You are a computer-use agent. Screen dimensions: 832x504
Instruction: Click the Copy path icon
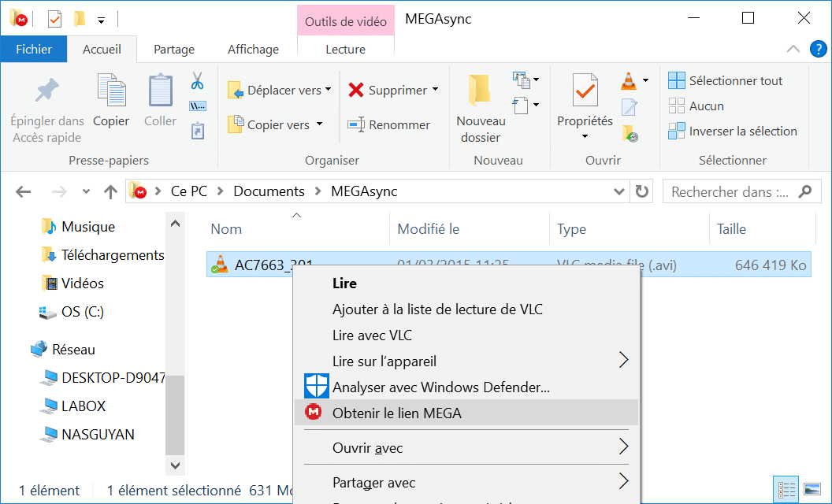tap(198, 106)
